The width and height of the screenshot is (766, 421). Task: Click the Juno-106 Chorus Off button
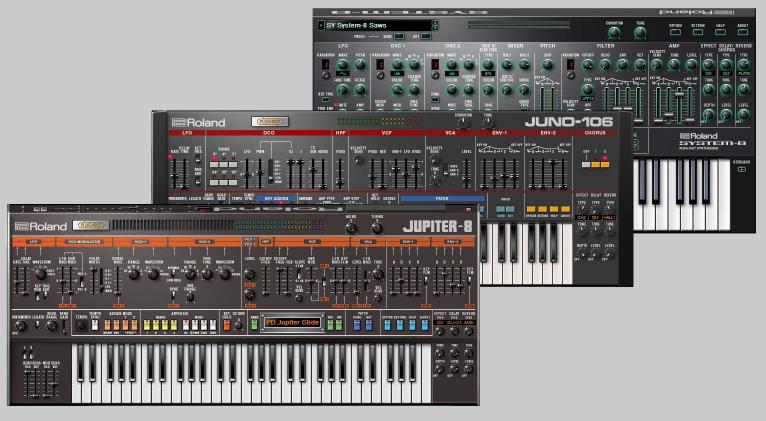coord(586,165)
